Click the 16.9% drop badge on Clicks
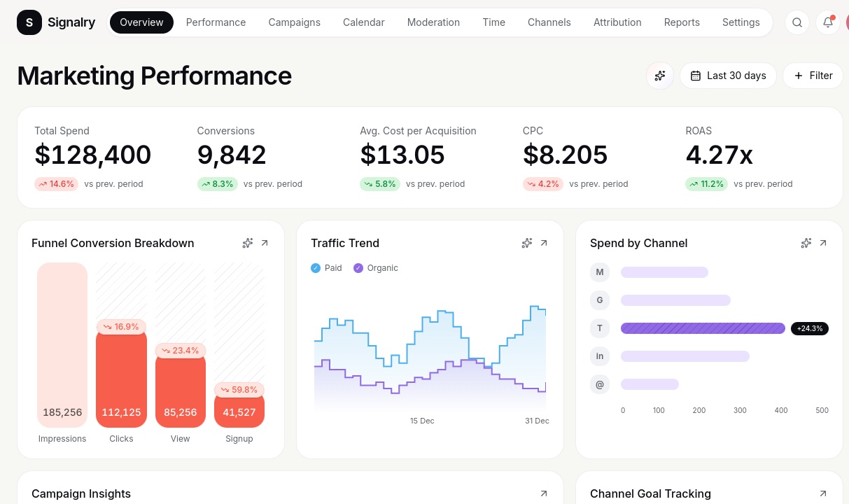The height and width of the screenshot is (504, 849). tap(121, 327)
